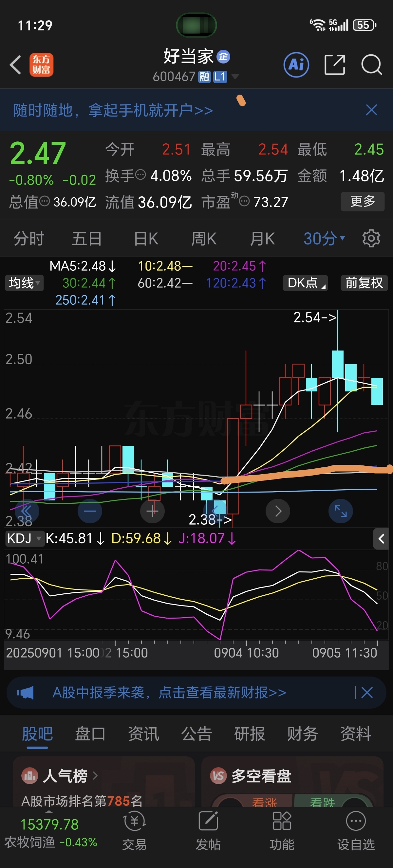
Task: Open 随时随地，拿起手机就开户 link
Action: 113,110
